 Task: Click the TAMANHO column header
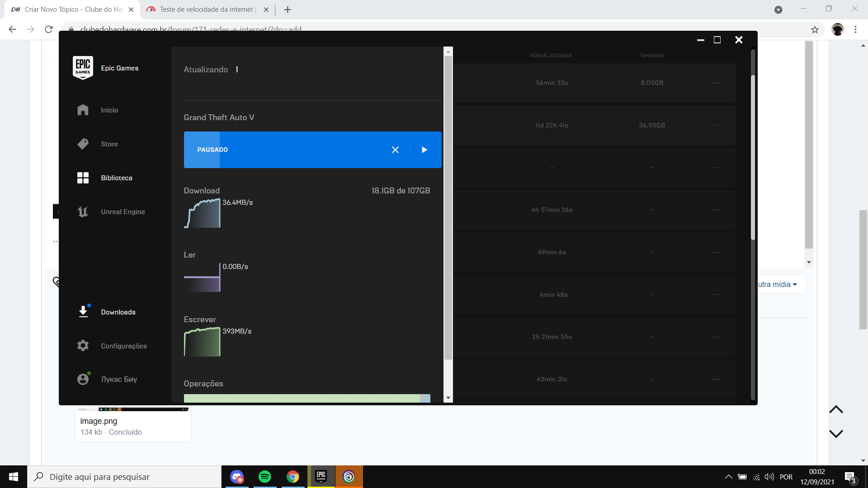[651, 56]
